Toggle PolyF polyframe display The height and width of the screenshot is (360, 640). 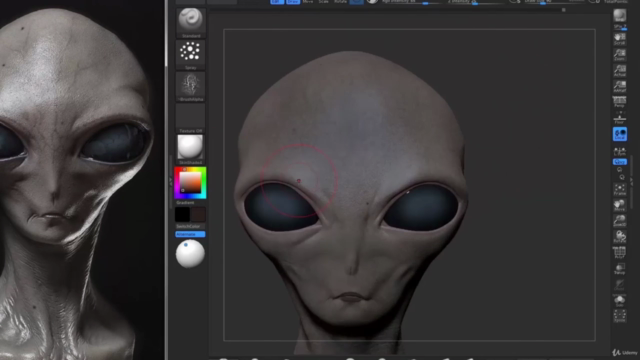(x=620, y=253)
